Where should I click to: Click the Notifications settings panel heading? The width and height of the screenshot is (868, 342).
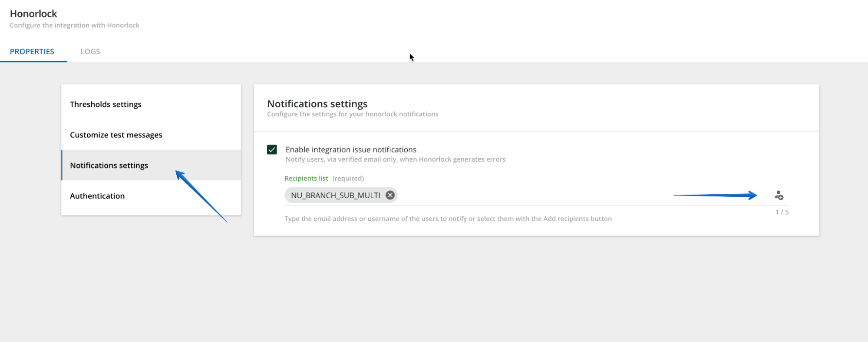pyautogui.click(x=317, y=104)
